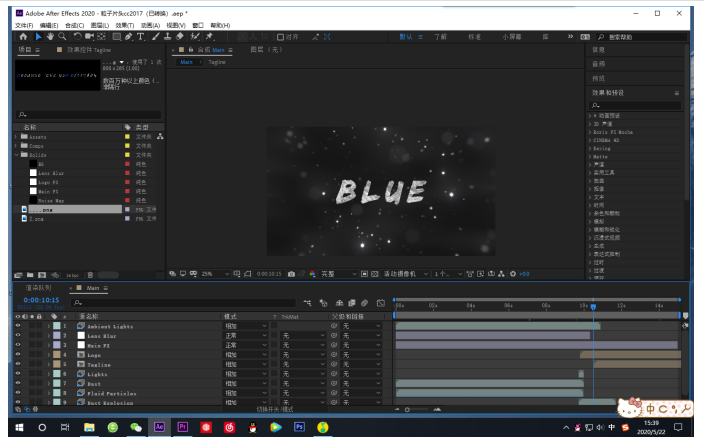Expand the Assets folder in project panel
The height and width of the screenshot is (440, 704).
coord(16,136)
